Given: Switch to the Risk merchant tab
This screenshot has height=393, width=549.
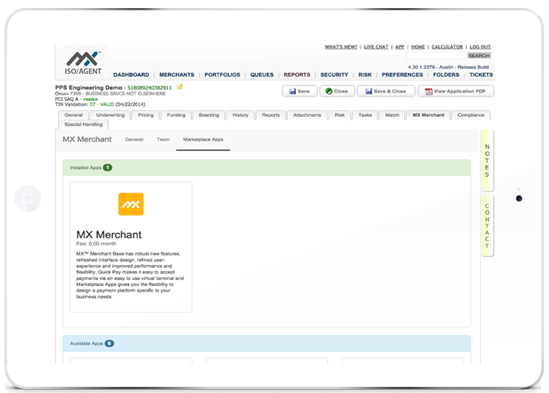Looking at the screenshot, I should pyautogui.click(x=340, y=115).
